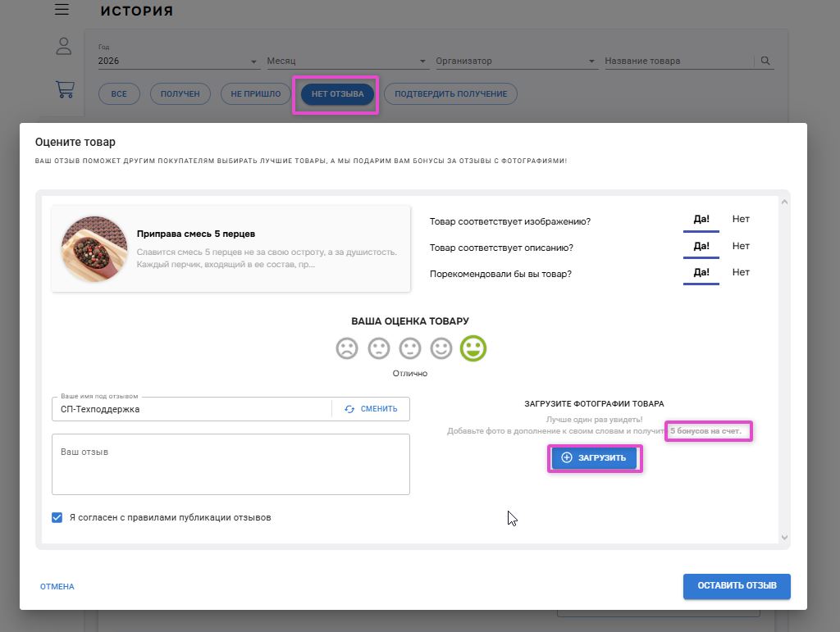Choose the neutral middle face rating
This screenshot has height=632, width=840.
(x=410, y=348)
